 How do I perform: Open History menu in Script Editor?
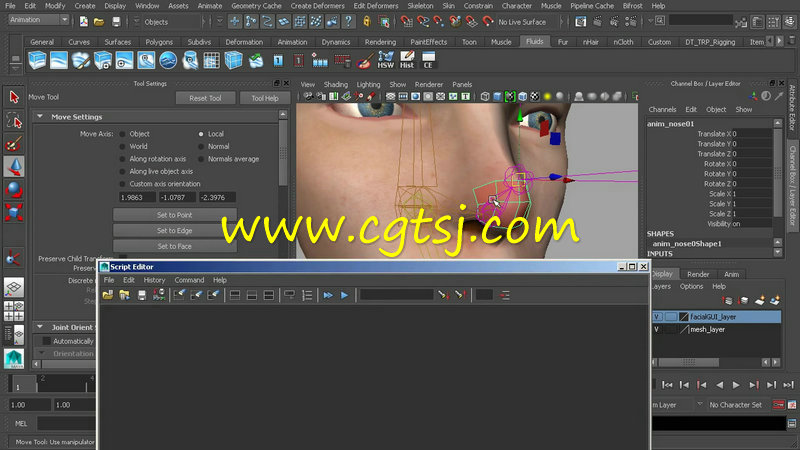click(x=154, y=280)
